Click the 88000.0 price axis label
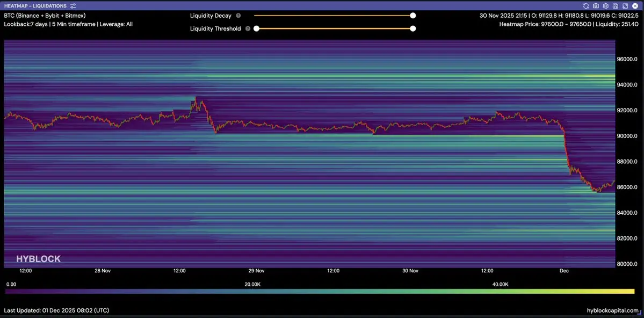 click(x=627, y=162)
